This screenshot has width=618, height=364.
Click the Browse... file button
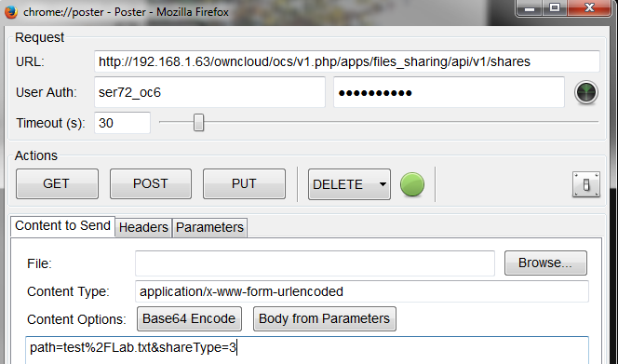point(545,263)
